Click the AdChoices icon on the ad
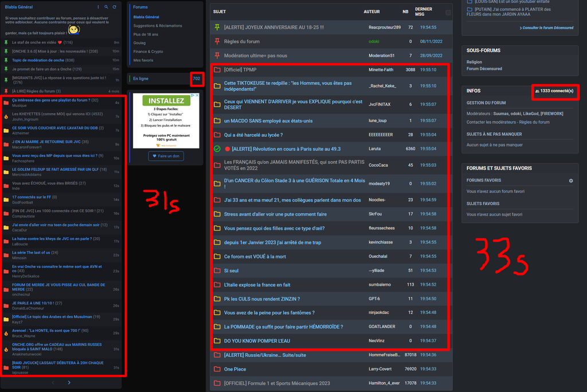 [x=193, y=96]
